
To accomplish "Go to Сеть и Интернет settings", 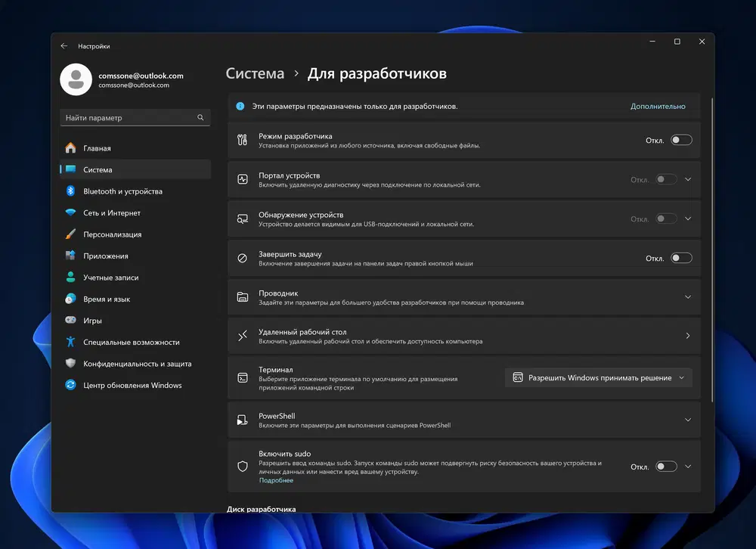I will [x=135, y=212].
